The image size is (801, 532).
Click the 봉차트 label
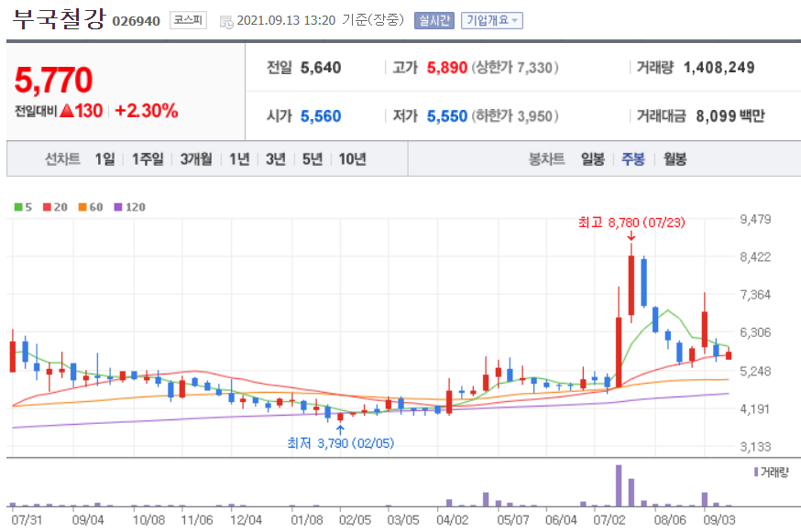546,159
